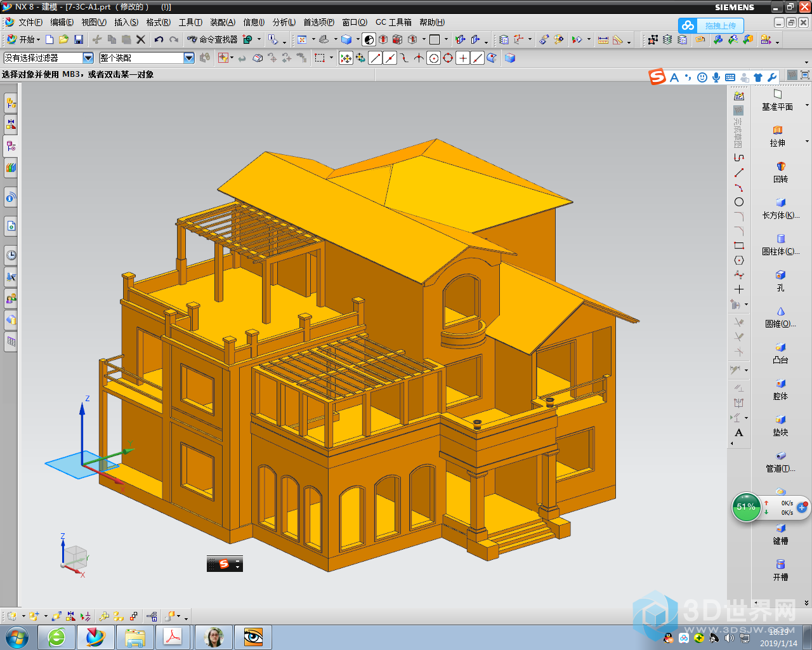Click the 51% memory accelerator ball
The height and width of the screenshot is (650, 812).
click(746, 507)
